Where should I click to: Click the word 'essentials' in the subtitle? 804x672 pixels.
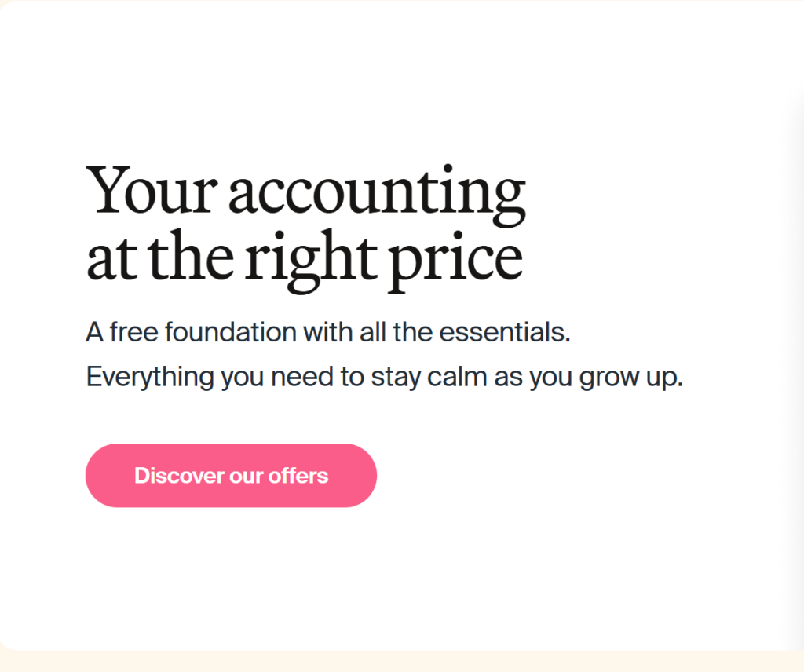tap(505, 332)
